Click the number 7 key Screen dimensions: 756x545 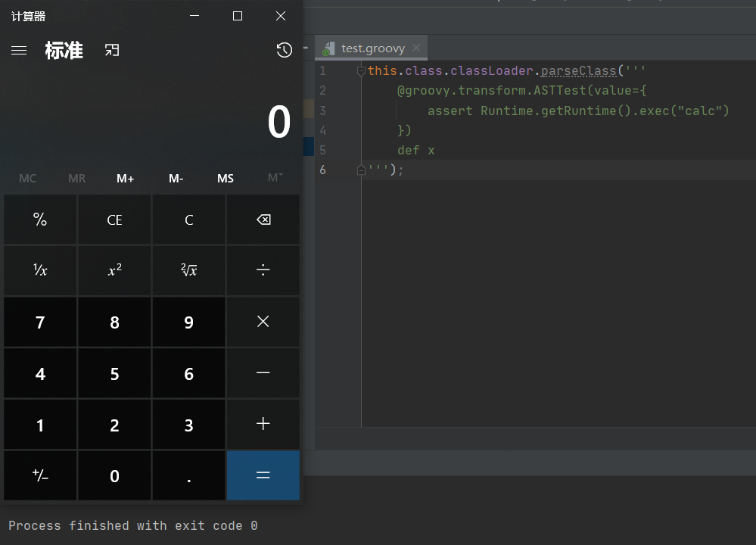[40, 322]
